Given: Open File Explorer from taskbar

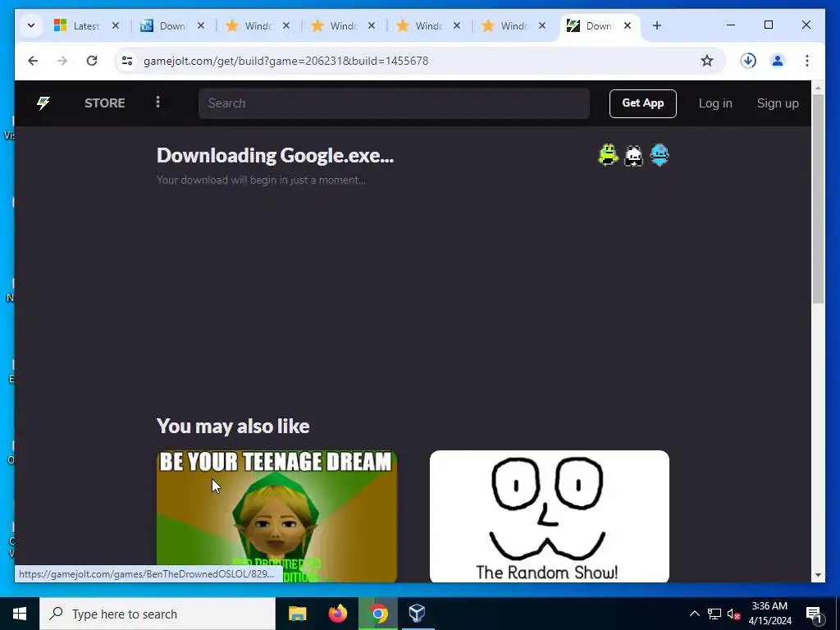Looking at the screenshot, I should [x=297, y=614].
